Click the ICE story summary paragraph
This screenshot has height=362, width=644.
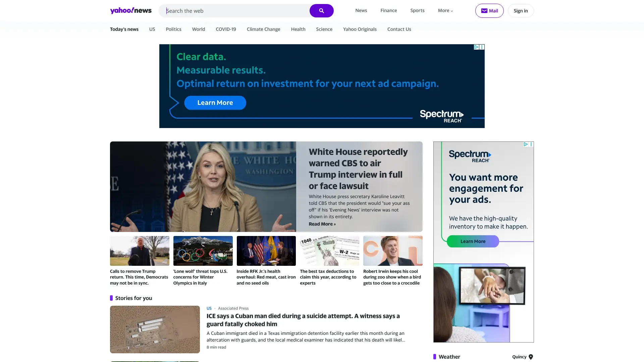point(306,337)
